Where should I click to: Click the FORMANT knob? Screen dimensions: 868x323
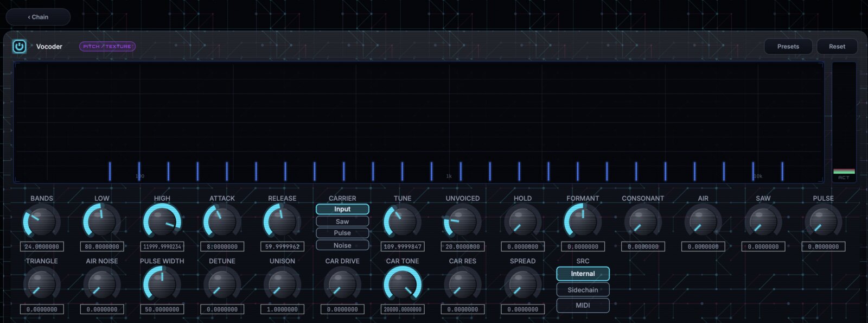point(583,222)
